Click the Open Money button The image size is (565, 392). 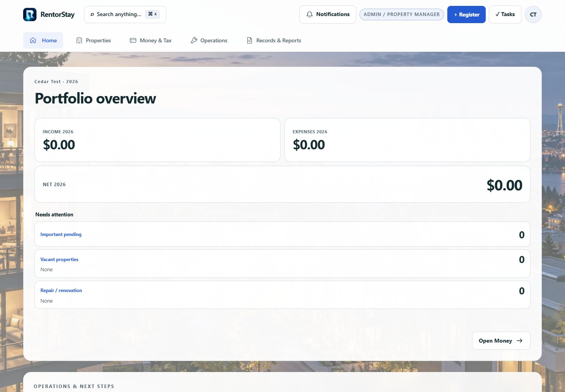(x=501, y=341)
